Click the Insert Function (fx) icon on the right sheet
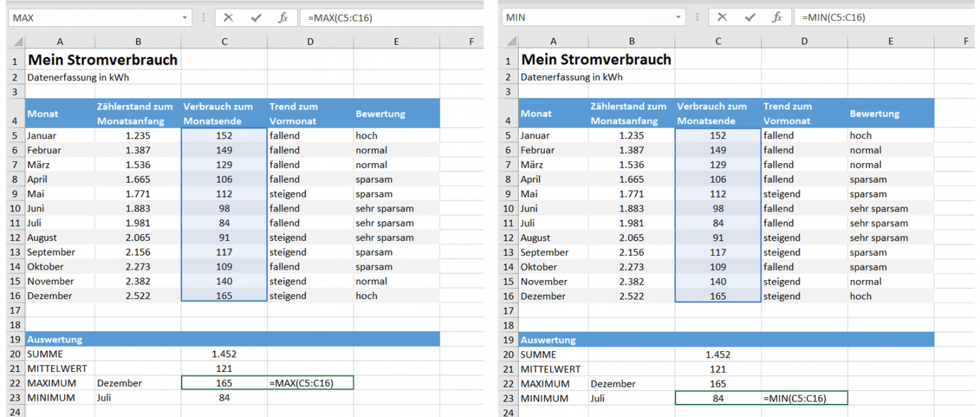This screenshot has height=417, width=980. 777,17
